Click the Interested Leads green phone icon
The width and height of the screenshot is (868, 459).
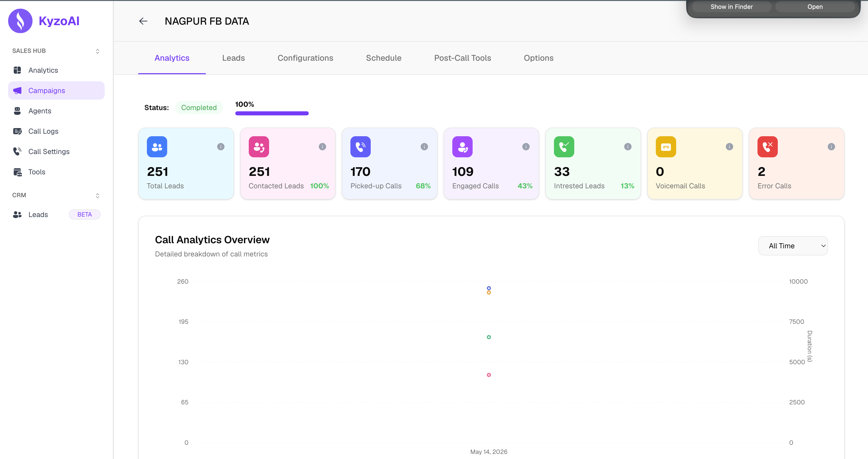pos(564,147)
